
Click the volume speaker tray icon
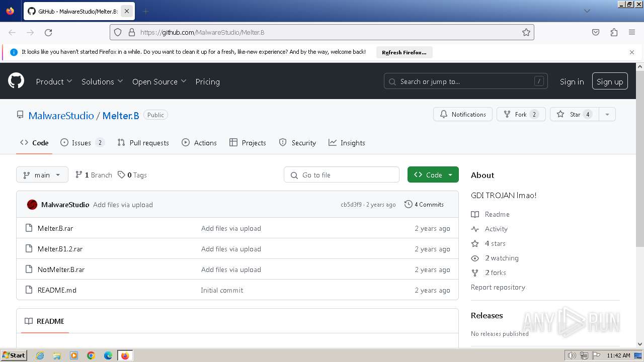click(x=572, y=355)
